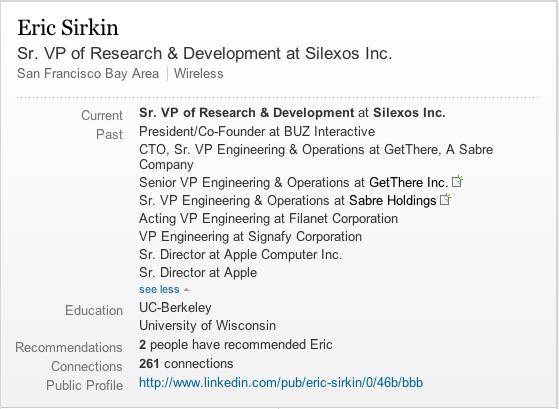Click the CTO at GetThere, A Sabre Company entry

[x=316, y=157]
